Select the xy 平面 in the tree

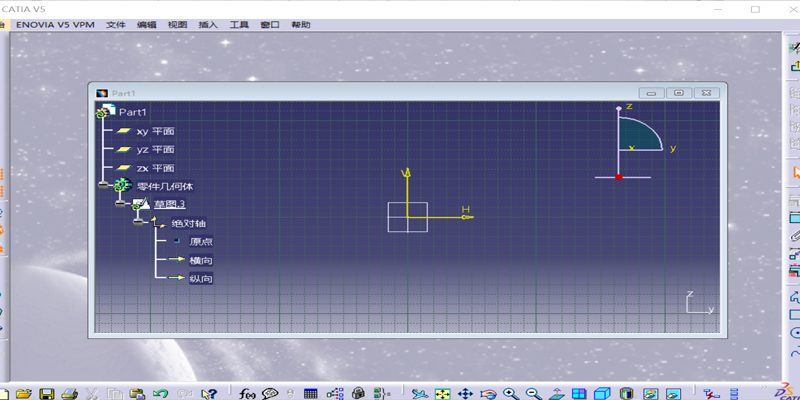[x=156, y=131]
